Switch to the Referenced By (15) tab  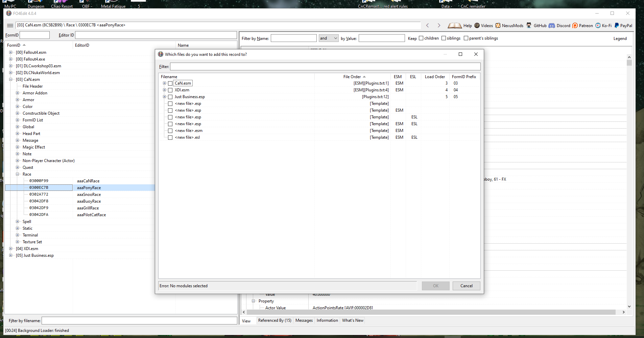click(x=275, y=320)
